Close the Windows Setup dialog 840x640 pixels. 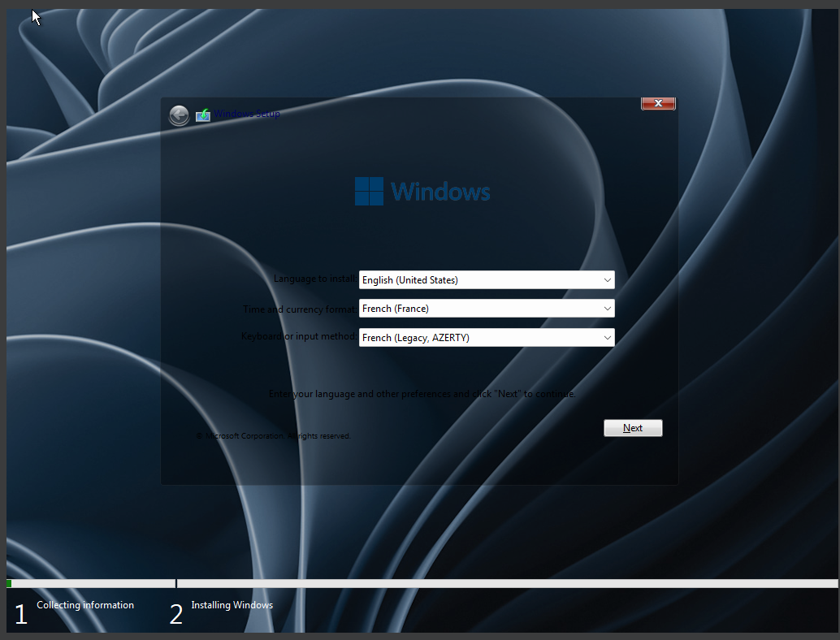pyautogui.click(x=658, y=103)
